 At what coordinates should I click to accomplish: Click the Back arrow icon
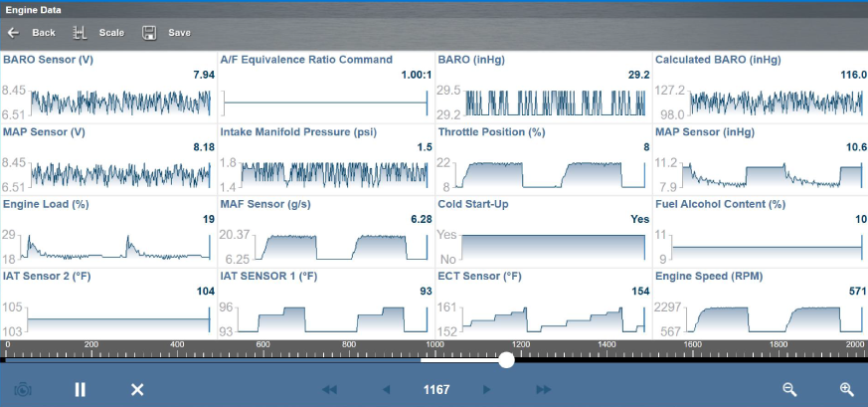tap(14, 33)
